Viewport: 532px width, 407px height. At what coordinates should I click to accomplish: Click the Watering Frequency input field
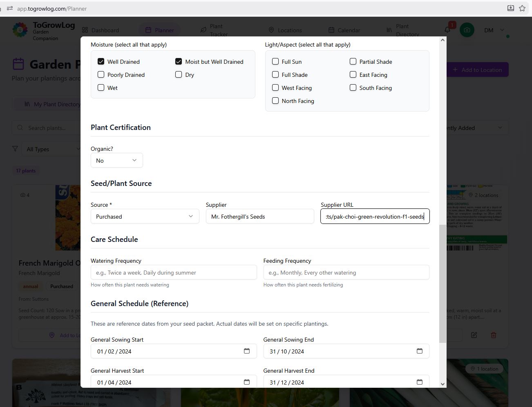tap(174, 273)
